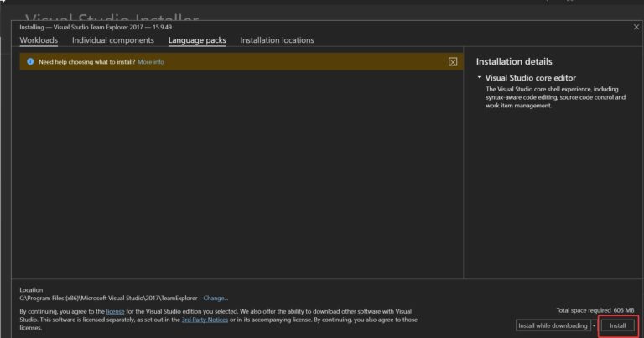Open the More info link
644x338 pixels.
(151, 62)
